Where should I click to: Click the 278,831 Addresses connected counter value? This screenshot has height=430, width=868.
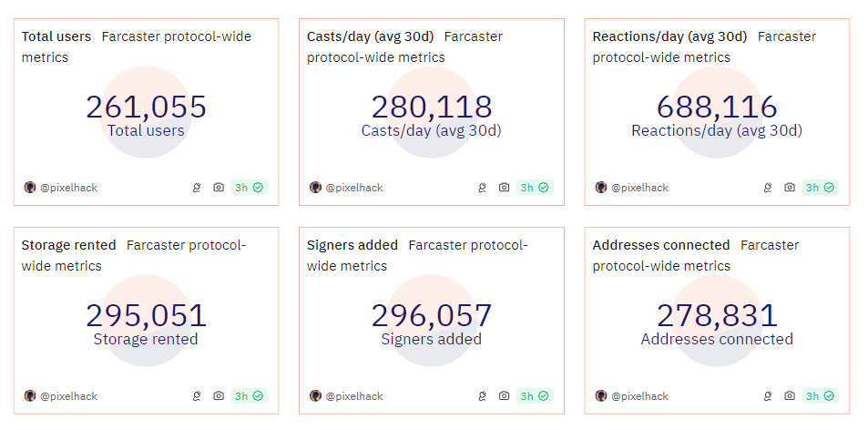(717, 316)
